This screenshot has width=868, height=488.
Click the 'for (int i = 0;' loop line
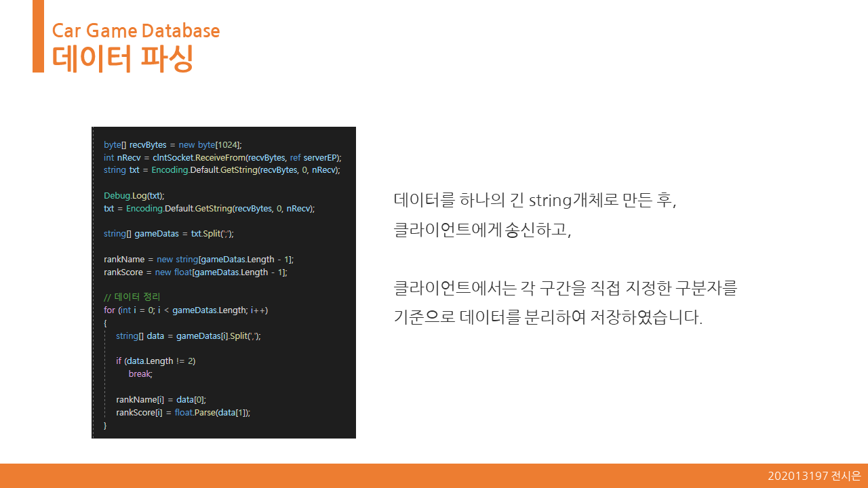click(186, 310)
